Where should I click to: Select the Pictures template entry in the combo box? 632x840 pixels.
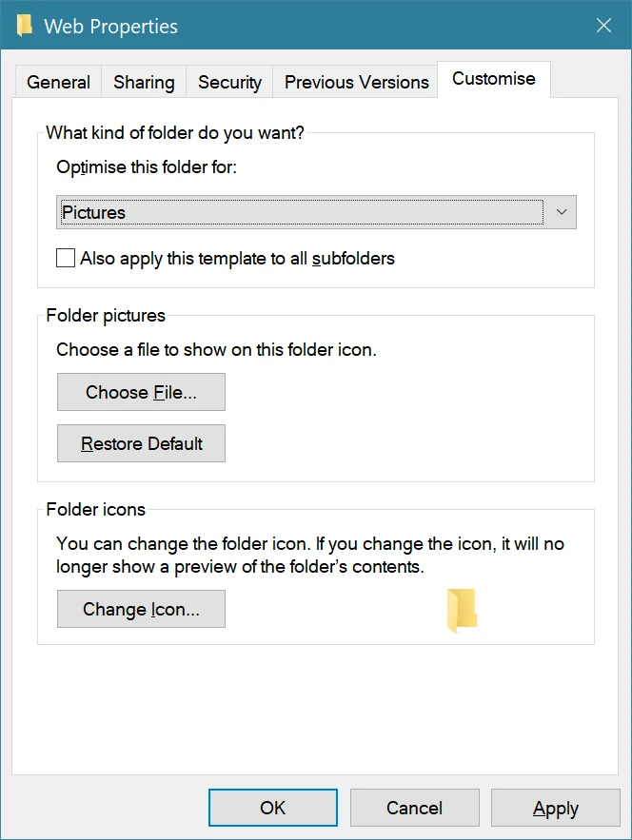[286, 211]
